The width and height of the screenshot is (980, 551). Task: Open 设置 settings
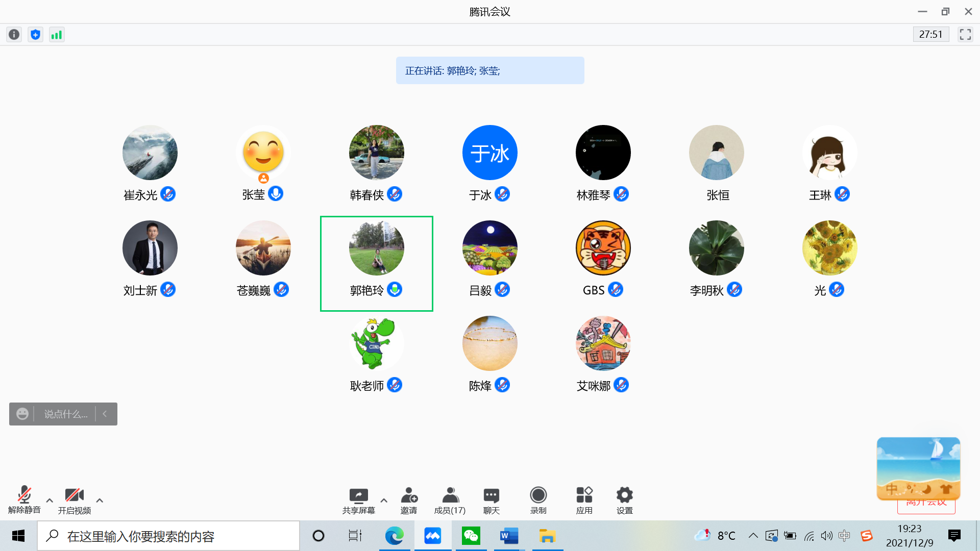tap(625, 500)
